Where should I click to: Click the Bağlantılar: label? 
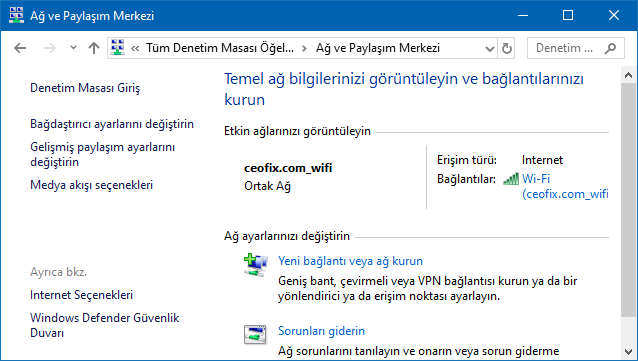click(x=466, y=179)
